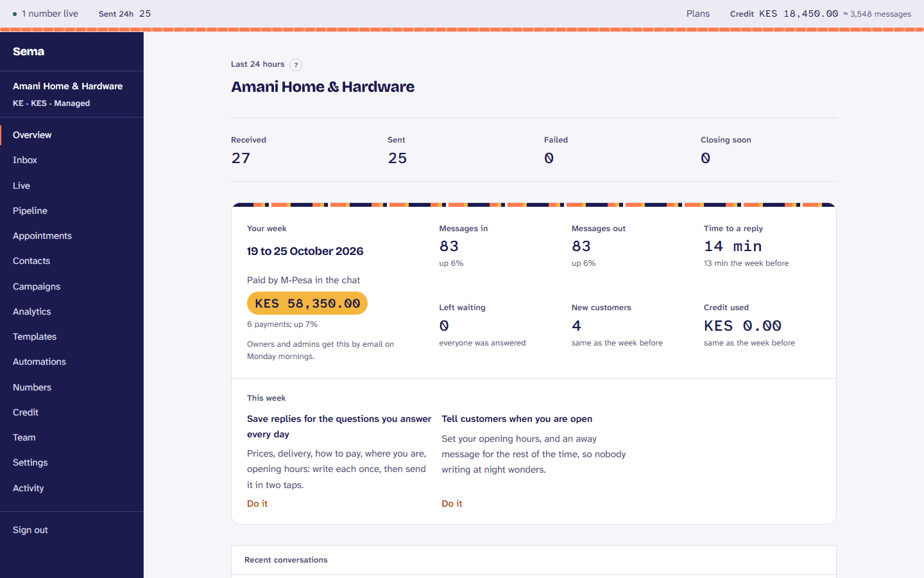Sign out of the account
Image resolution: width=924 pixels, height=578 pixels.
(30, 530)
